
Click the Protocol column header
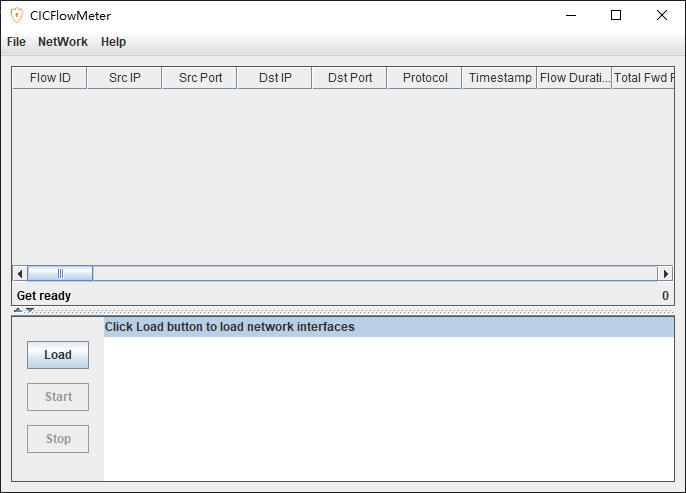pos(425,78)
